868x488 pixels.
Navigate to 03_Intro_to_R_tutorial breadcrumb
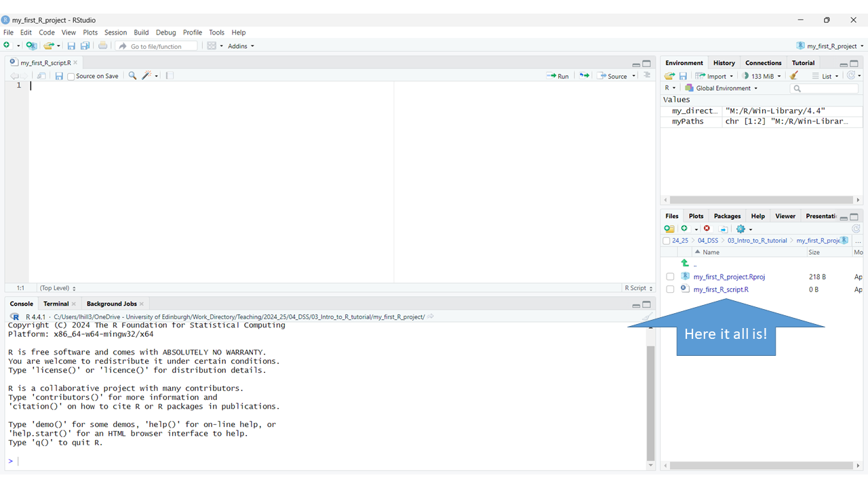click(x=757, y=241)
